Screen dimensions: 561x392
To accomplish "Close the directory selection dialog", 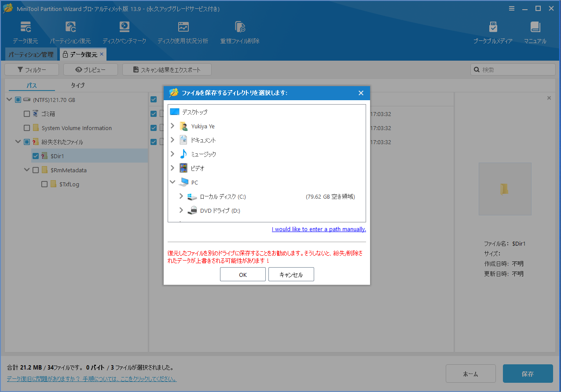I will tap(361, 93).
